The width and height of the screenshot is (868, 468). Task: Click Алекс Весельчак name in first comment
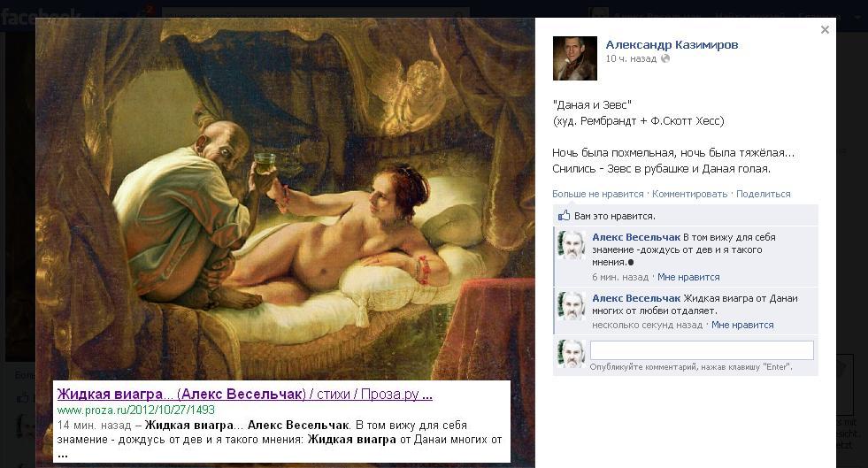(636, 237)
